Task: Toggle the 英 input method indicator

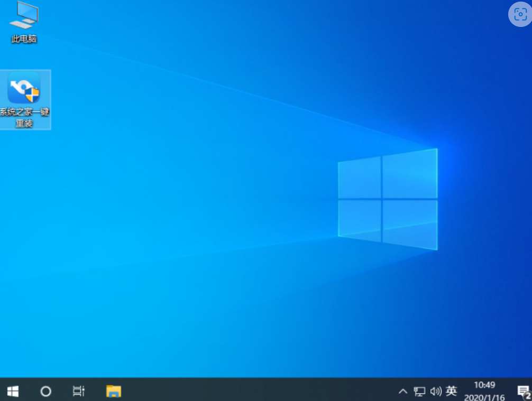Action: [x=451, y=391]
